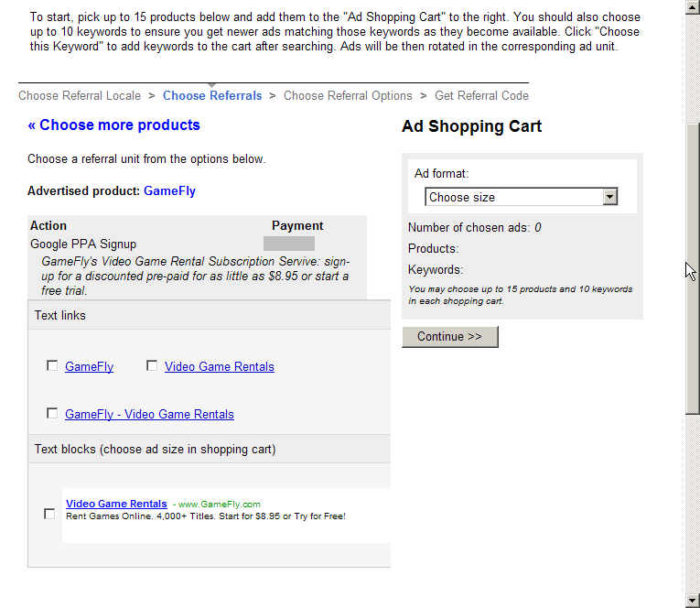The height and width of the screenshot is (608, 700).
Task: Click the scrollbar up arrow
Action: (693, 6)
